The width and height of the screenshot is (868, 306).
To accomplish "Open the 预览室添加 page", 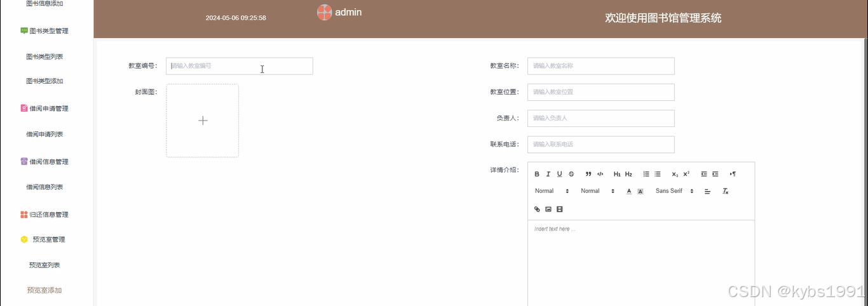I will pyautogui.click(x=44, y=290).
